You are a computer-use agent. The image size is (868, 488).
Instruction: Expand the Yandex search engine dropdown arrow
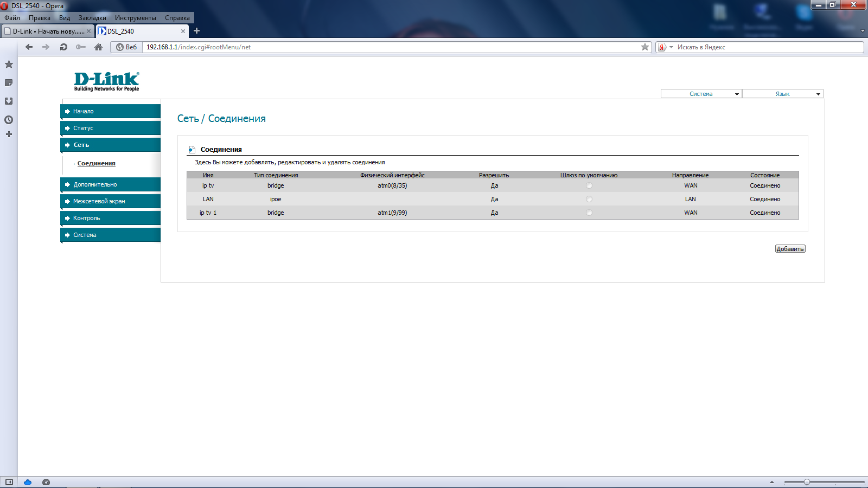[x=671, y=47]
